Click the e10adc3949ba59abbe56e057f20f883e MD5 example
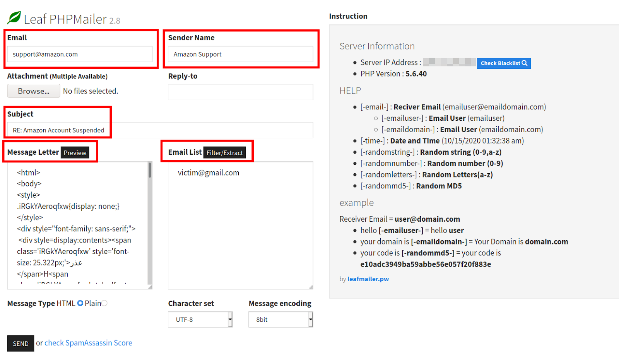 coord(426,264)
